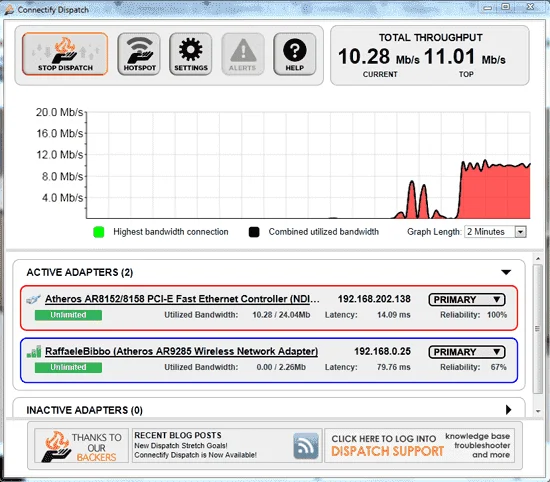Open the Graph Length dropdown

[495, 232]
